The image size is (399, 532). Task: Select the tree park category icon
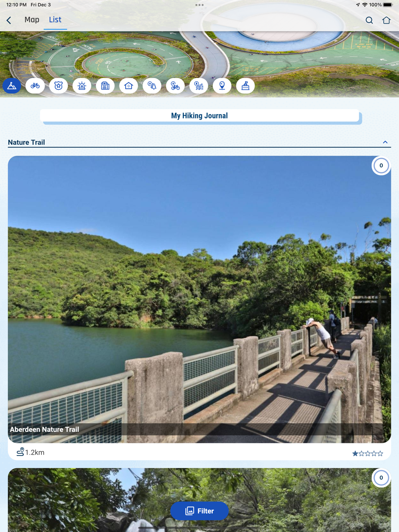pos(152,86)
